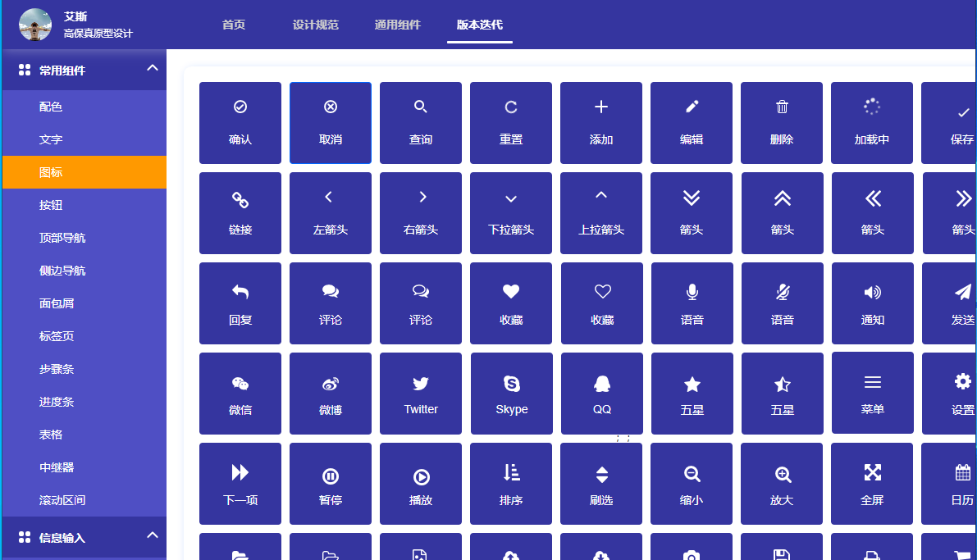Image resolution: width=977 pixels, height=560 pixels.
Task: Collapse the 常用组件 sidebar section
Action: (x=152, y=69)
